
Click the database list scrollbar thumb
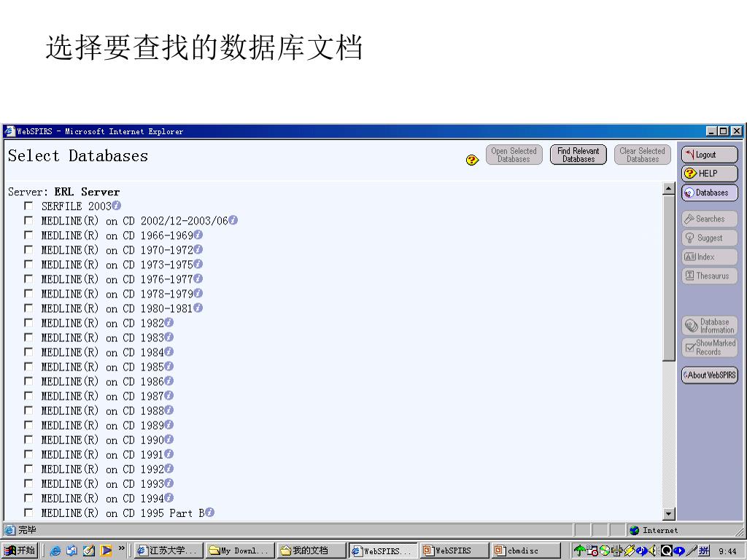668,278
